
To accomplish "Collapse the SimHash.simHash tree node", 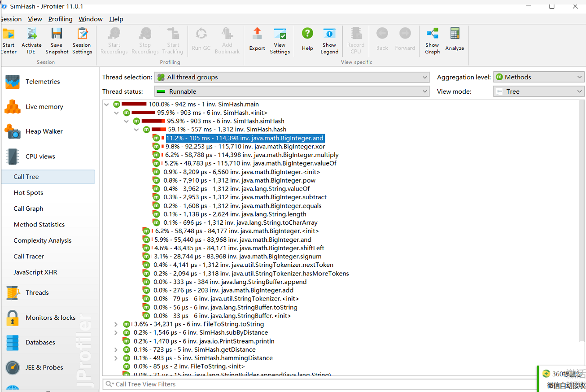I will click(x=127, y=121).
